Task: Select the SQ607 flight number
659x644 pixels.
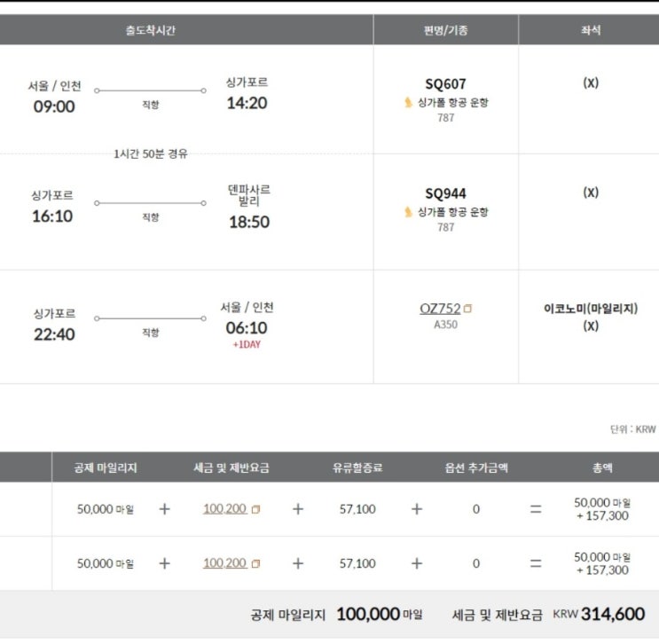Action: click(445, 83)
